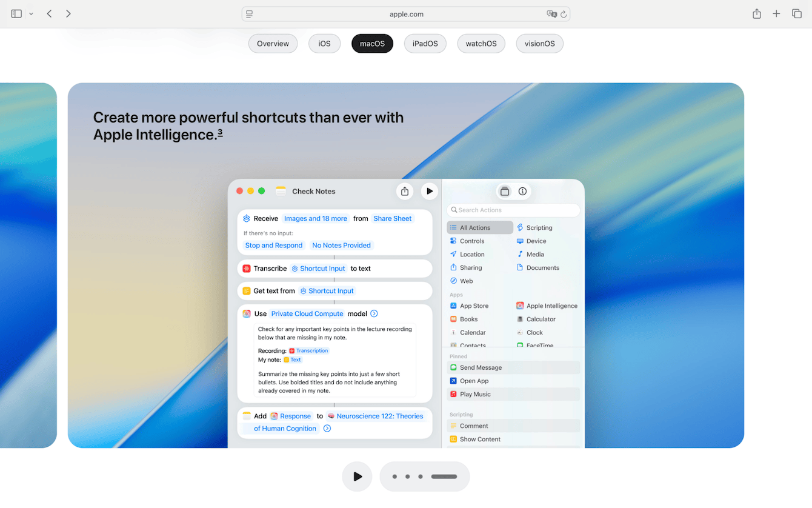Click the 'Images and 18 more' link
Screen dimensions: 812x508
click(x=315, y=218)
